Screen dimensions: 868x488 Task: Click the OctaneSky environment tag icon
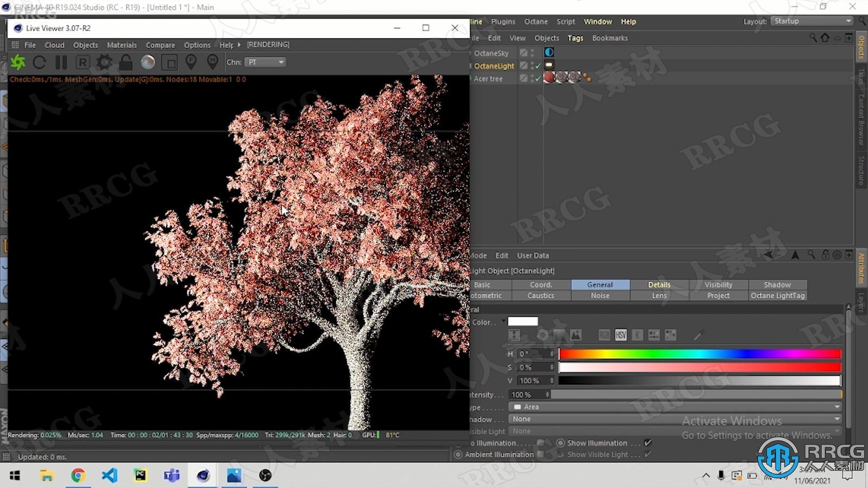coord(549,53)
